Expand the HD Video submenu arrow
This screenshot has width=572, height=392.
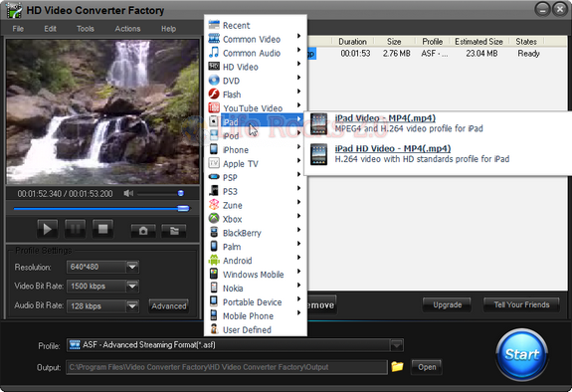(298, 64)
